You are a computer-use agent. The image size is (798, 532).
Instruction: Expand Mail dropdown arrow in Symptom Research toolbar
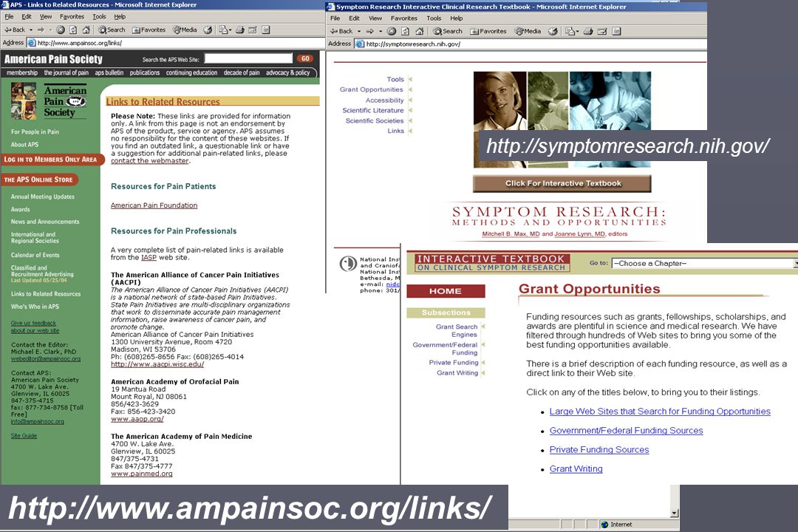click(576, 31)
